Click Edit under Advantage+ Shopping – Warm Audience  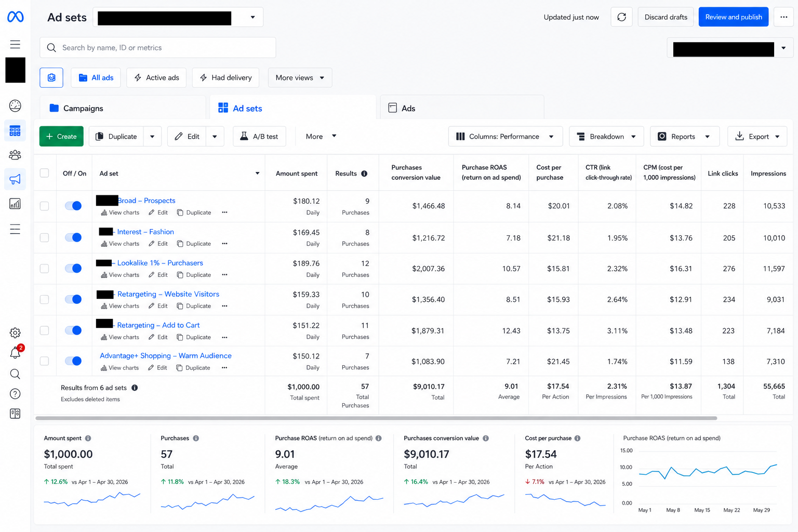[x=157, y=368]
